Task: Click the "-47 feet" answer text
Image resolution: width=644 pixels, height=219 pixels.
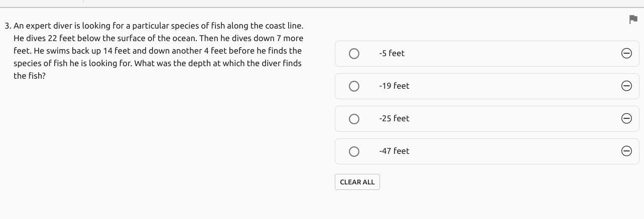Action: tap(394, 151)
